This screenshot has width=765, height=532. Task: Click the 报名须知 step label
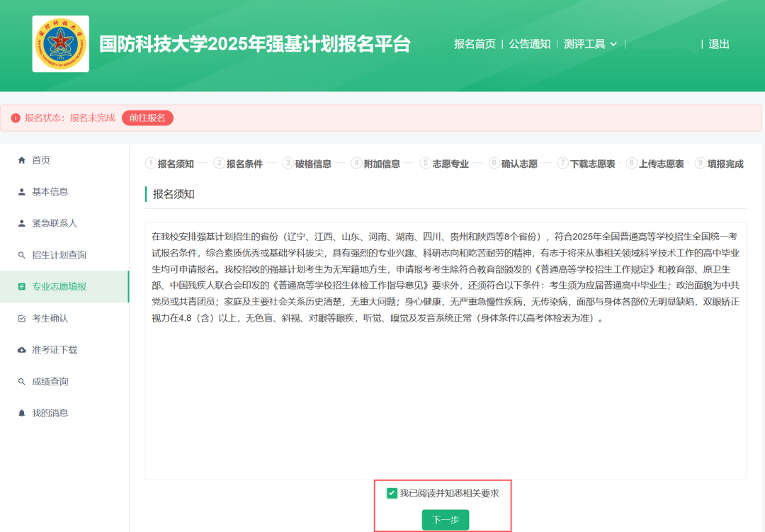coord(176,164)
